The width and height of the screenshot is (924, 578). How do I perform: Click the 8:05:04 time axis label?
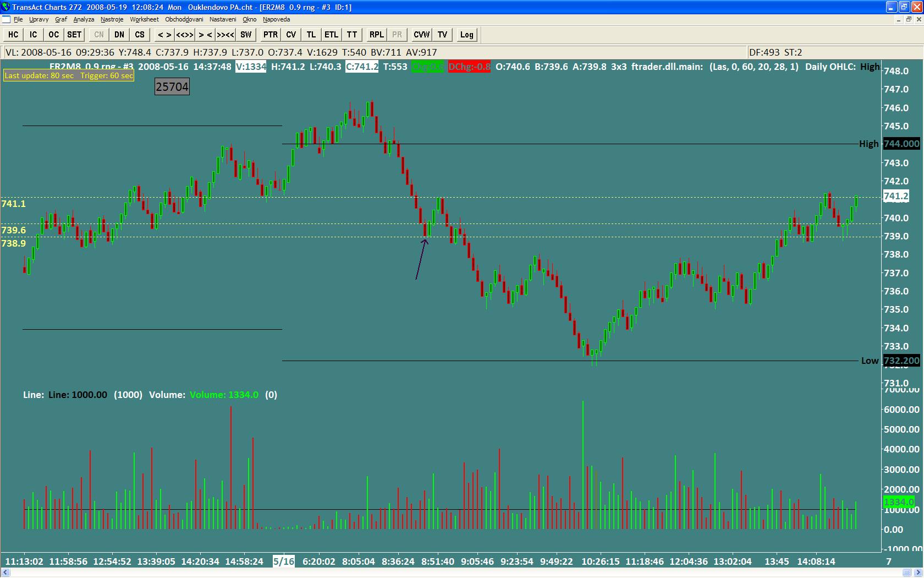[359, 561]
